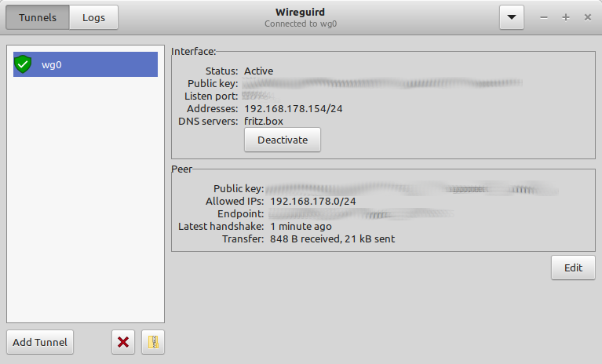Click the blurred interface public key value

point(383,83)
